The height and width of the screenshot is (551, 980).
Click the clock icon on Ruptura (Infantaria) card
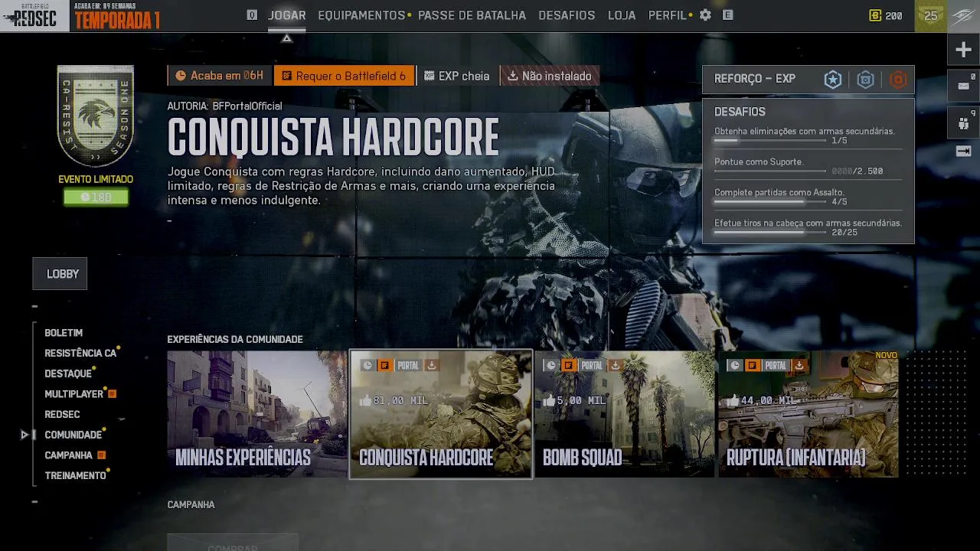[x=735, y=366]
